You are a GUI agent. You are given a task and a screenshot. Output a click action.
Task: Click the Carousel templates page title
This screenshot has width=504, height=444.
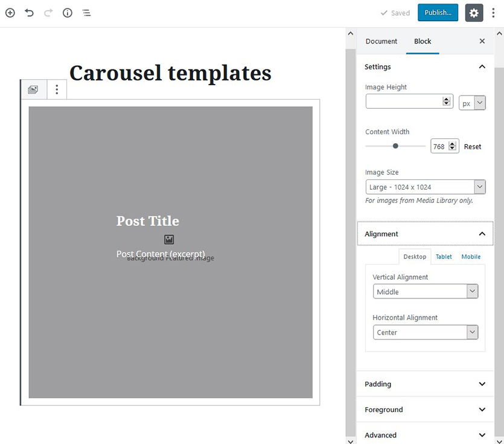tap(170, 73)
